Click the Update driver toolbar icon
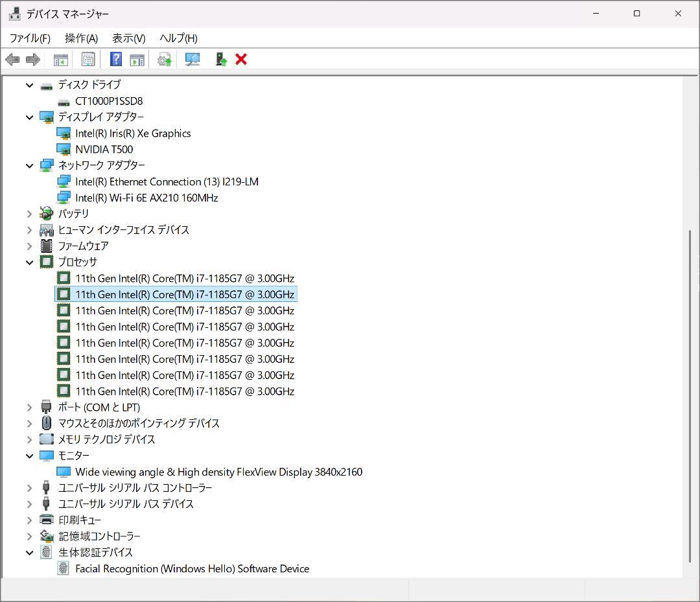Screen dimensions: 700x602 point(164,59)
